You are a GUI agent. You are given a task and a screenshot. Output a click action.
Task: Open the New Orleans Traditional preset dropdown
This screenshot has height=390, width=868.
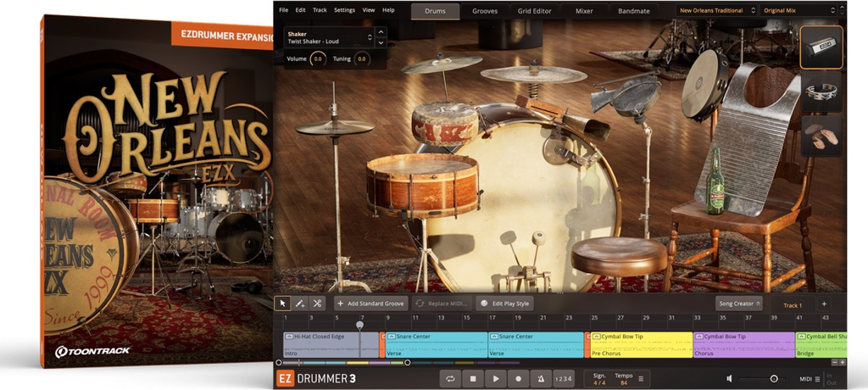[x=715, y=10]
